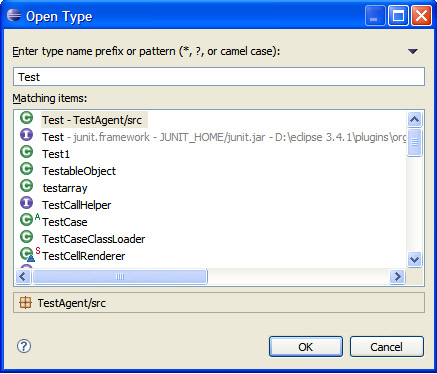This screenshot has width=437, height=374.
Task: Maximize the Open Type dialog
Action: click(x=398, y=16)
